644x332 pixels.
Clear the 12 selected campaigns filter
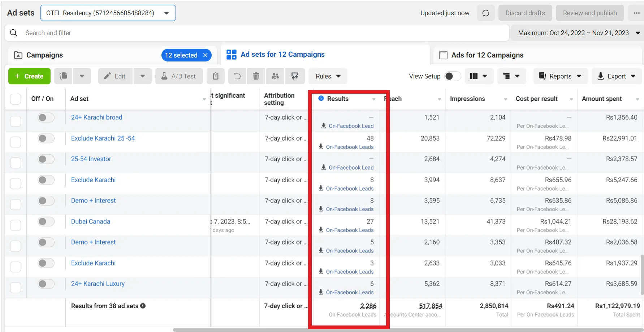coord(206,55)
